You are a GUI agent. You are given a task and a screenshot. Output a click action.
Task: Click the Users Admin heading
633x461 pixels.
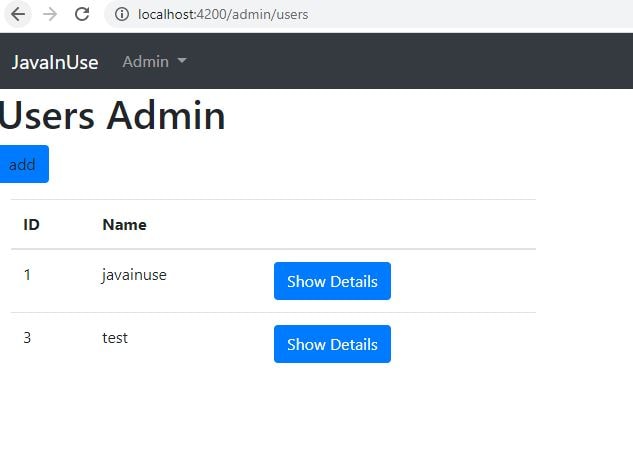(112, 115)
